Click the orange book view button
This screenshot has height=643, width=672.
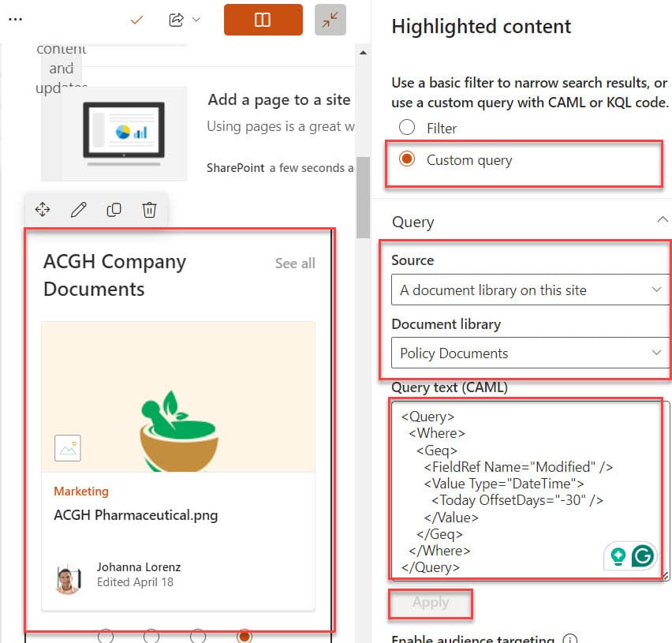(x=263, y=20)
